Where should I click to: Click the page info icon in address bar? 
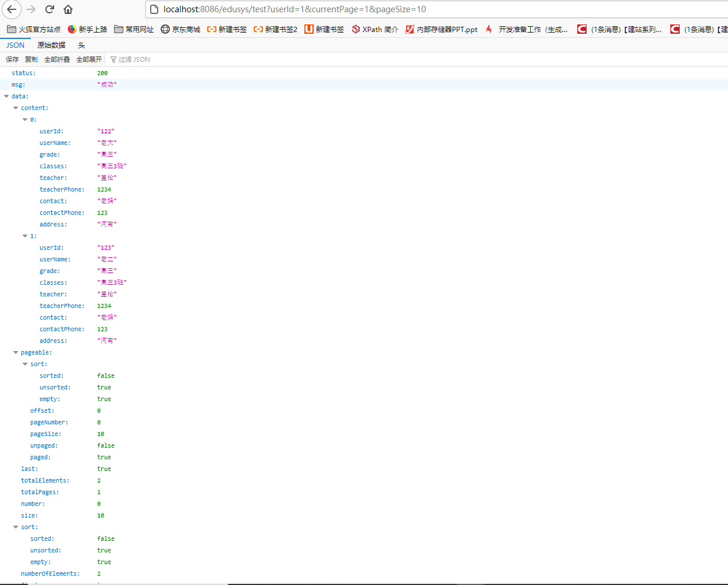[x=154, y=9]
